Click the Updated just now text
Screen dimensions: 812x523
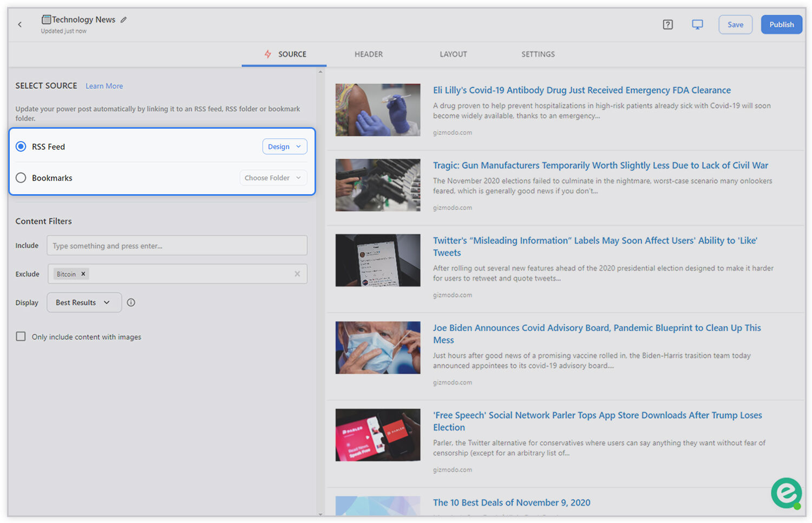tap(63, 31)
